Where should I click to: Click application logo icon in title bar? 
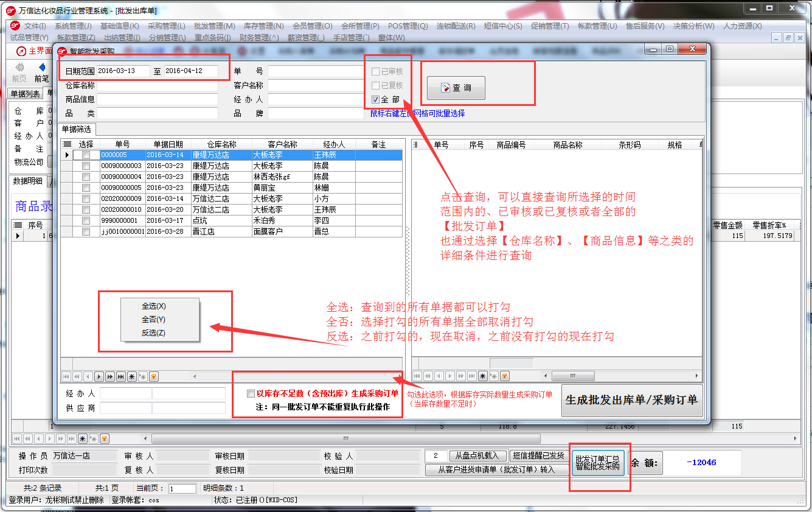[x=10, y=10]
